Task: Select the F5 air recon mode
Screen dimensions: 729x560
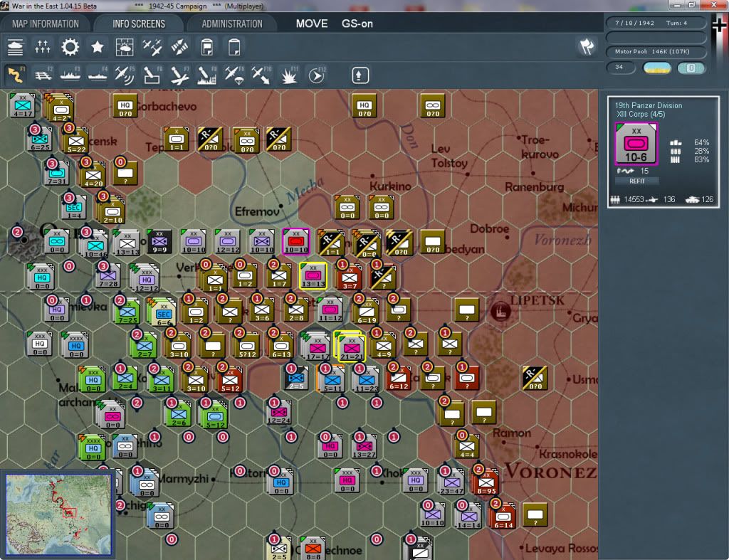Action: [125, 75]
